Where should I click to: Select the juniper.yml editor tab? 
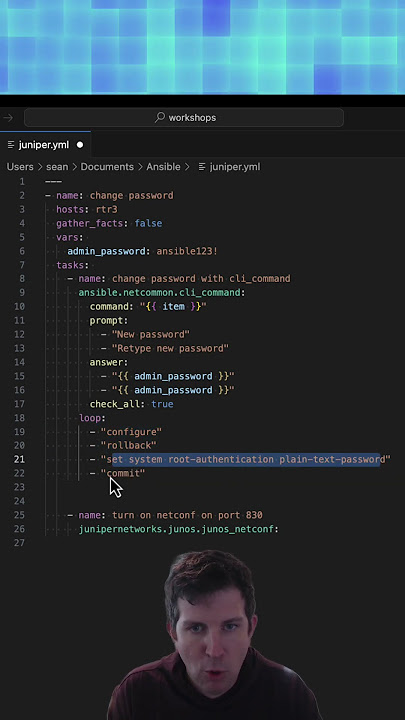tap(45, 145)
